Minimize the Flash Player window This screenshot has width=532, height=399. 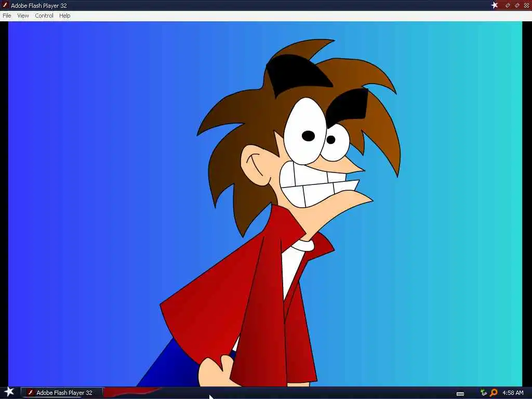coord(508,5)
